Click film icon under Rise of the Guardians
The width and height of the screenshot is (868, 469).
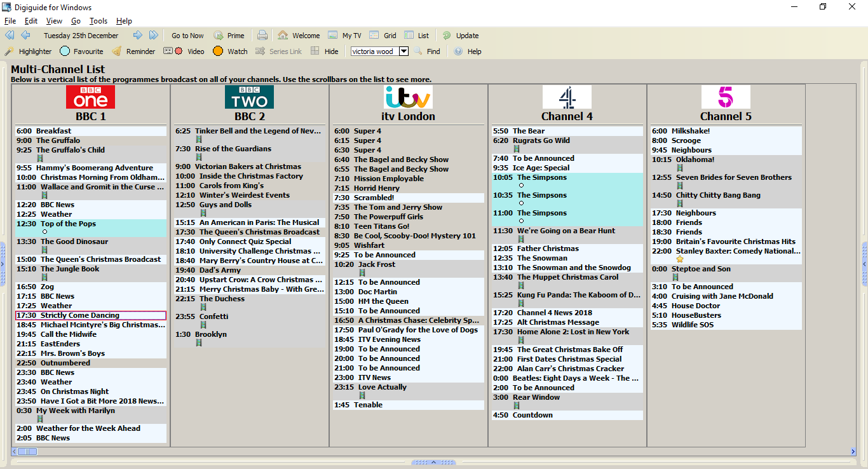coord(199,158)
